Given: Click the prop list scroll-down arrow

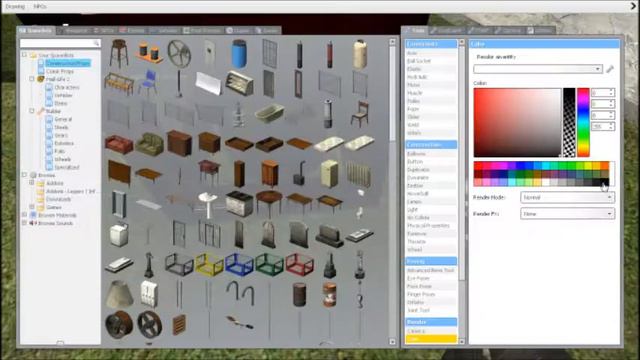Looking at the screenshot, I should (392, 342).
